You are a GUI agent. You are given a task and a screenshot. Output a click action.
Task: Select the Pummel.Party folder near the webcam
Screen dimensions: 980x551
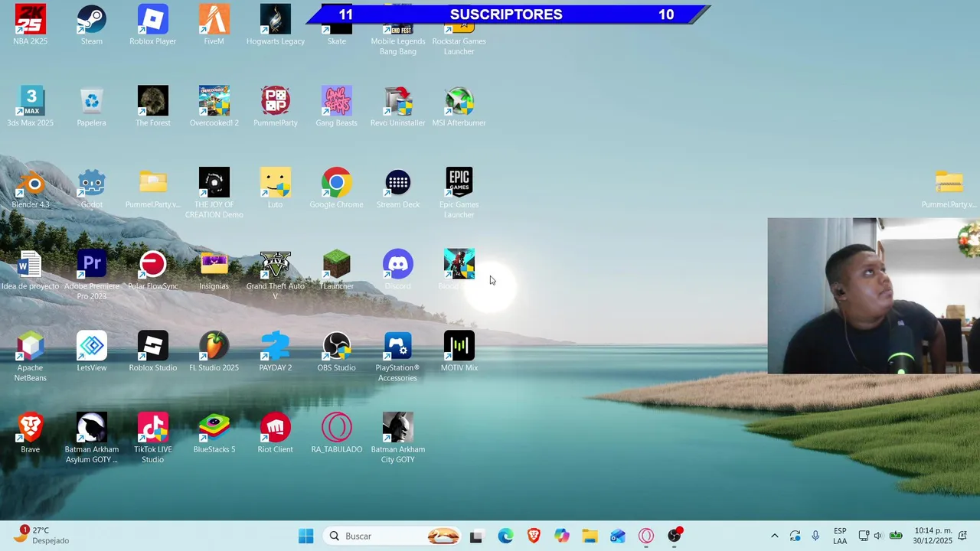point(949,184)
